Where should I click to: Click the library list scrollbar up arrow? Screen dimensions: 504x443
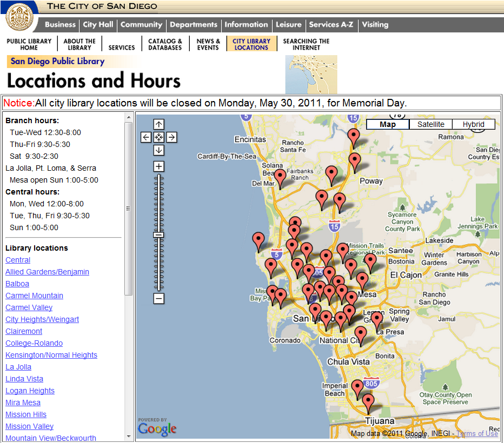[129, 117]
